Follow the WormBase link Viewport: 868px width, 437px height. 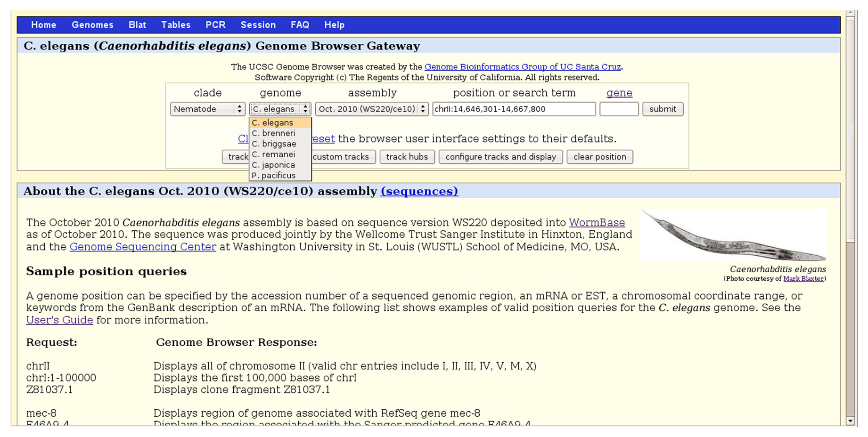pyautogui.click(x=597, y=222)
